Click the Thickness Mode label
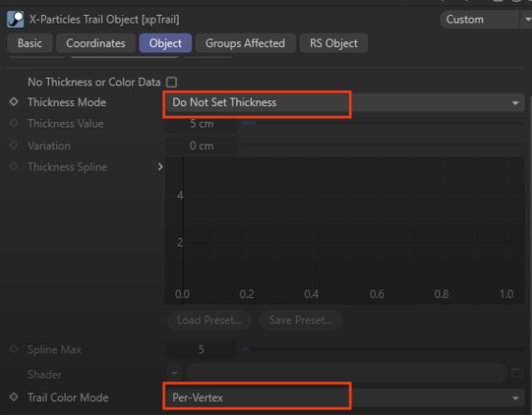532x415 pixels. click(x=66, y=102)
